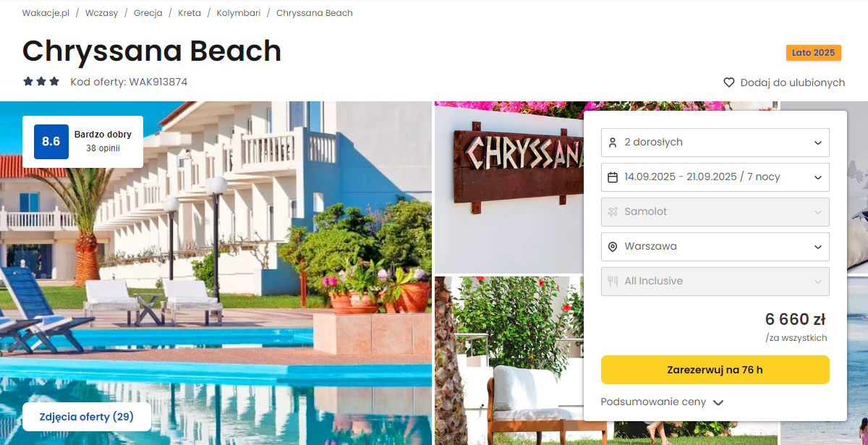The image size is (868, 445).
Task: Navigate to Kreta breadcrumb
Action: tap(190, 13)
